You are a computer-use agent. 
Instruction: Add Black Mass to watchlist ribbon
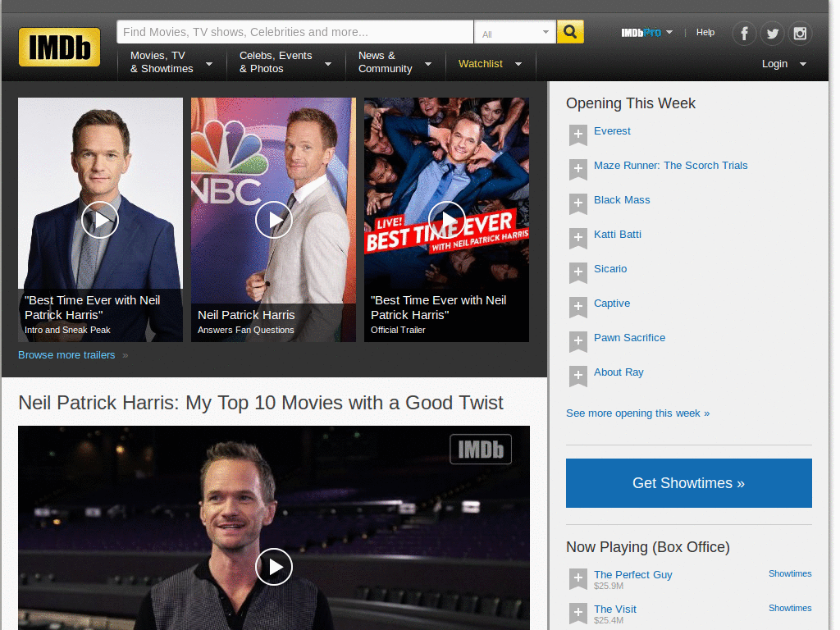(578, 203)
